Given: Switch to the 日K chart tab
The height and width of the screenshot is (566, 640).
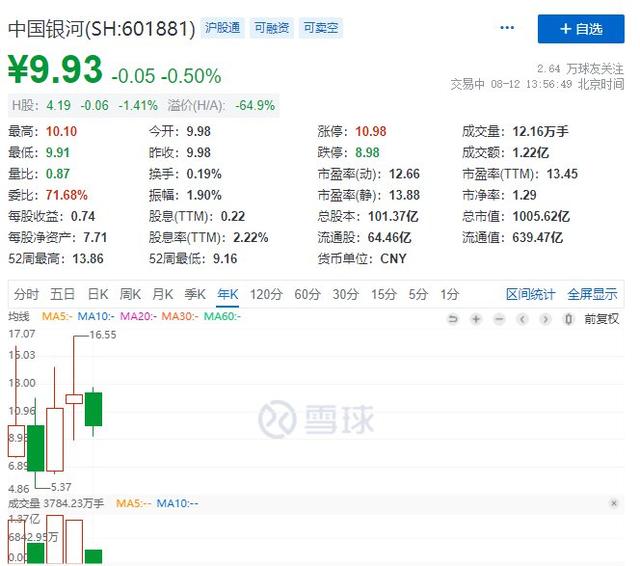Looking at the screenshot, I should [x=98, y=294].
